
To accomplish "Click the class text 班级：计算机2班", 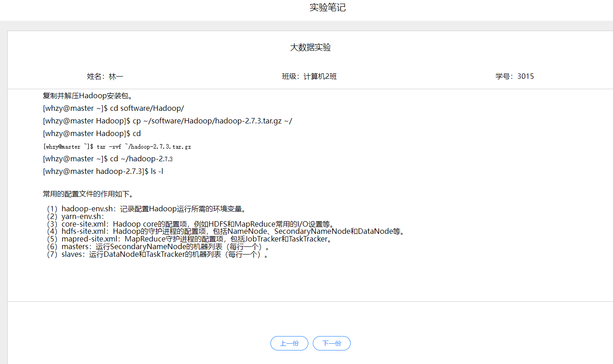I will pyautogui.click(x=309, y=77).
